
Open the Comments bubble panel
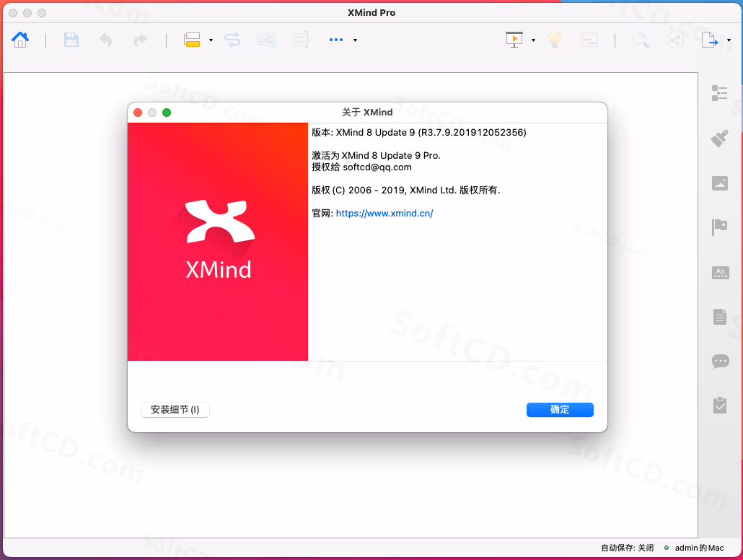tap(720, 362)
